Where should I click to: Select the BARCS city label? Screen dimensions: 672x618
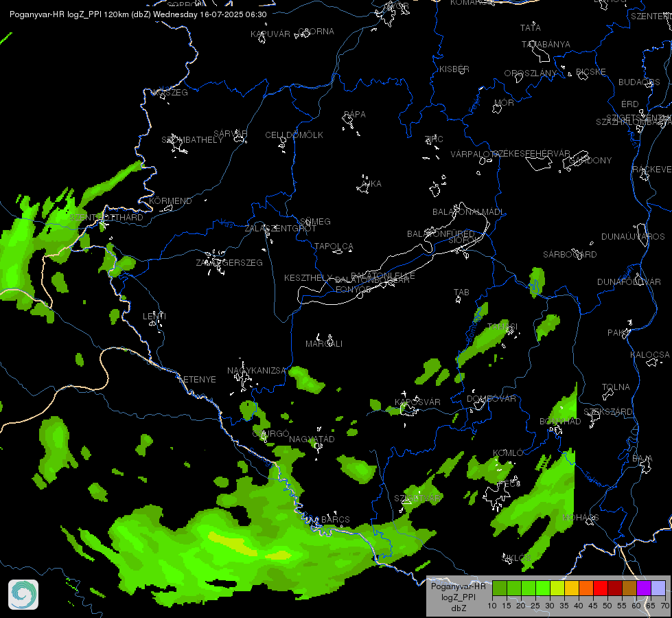(x=336, y=519)
